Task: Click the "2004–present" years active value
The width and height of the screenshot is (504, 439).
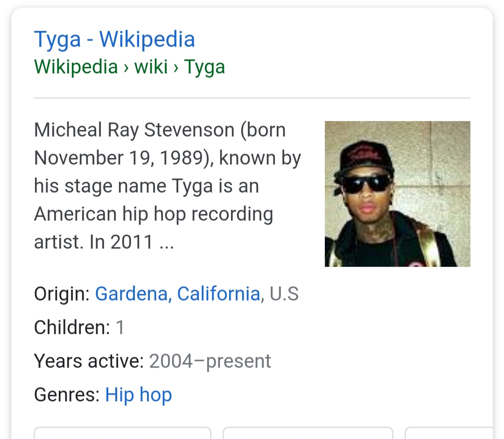Action: coord(210,361)
